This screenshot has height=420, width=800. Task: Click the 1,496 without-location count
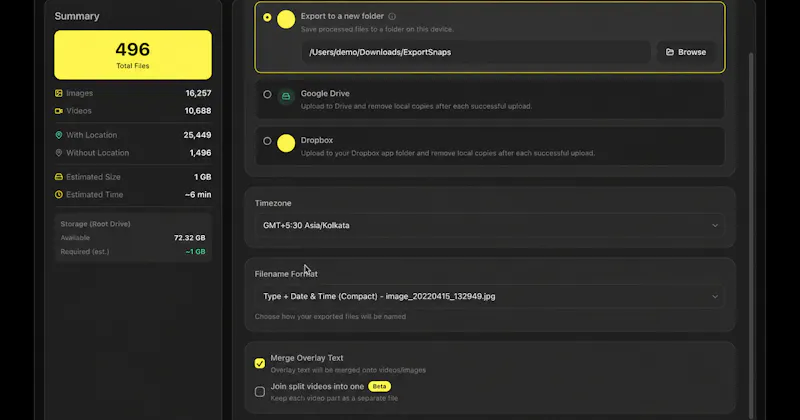(200, 153)
